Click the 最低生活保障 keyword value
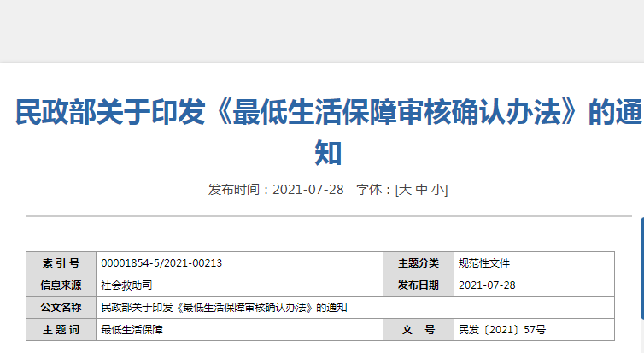 pos(132,330)
